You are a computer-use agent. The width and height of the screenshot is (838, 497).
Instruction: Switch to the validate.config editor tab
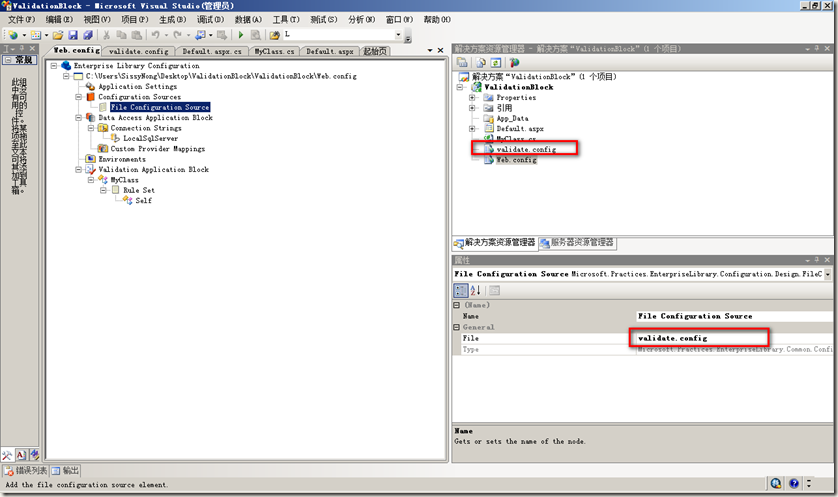click(138, 51)
